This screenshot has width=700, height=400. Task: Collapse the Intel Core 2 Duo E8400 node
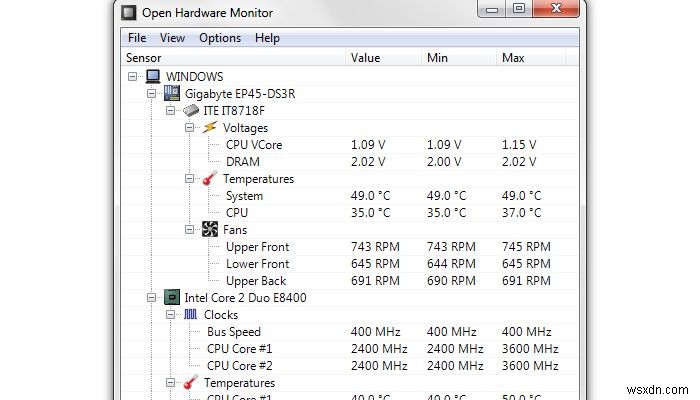coord(152,298)
